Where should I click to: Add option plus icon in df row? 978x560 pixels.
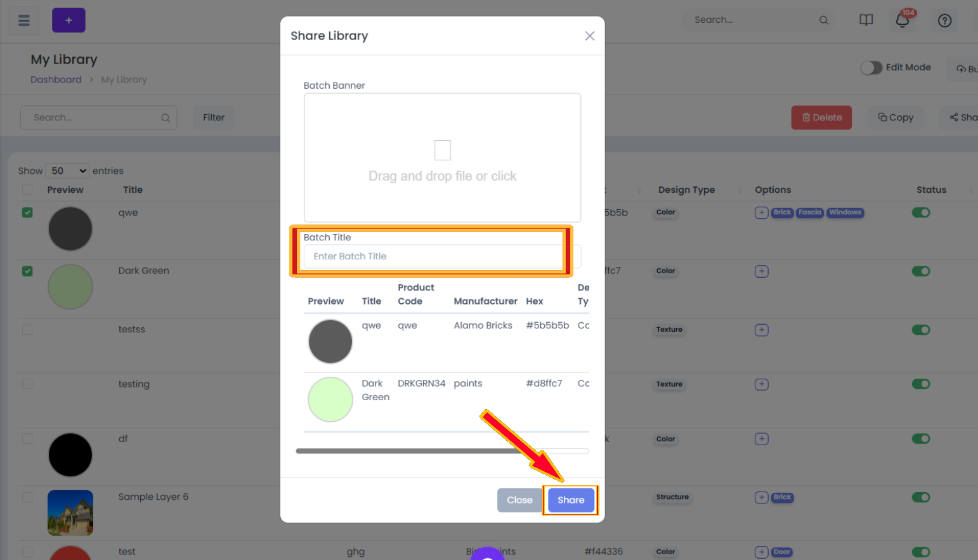[761, 439]
